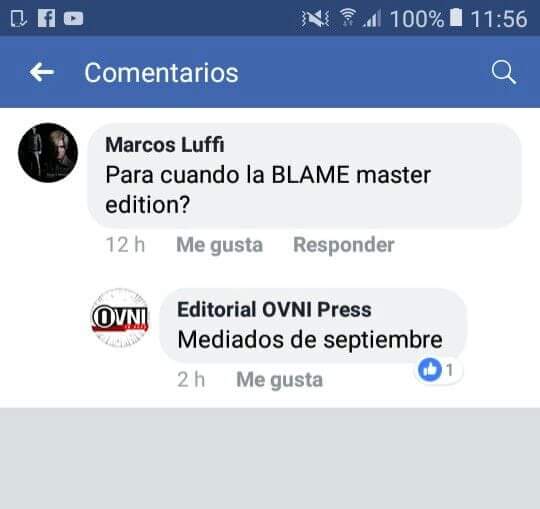Reply to Marcos Luffi's comment via Responder

[x=344, y=245]
